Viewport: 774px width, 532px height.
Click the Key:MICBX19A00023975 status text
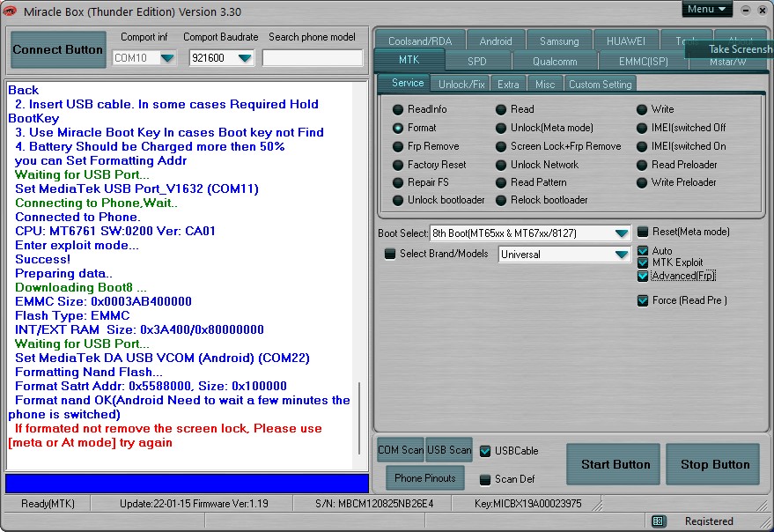527,504
